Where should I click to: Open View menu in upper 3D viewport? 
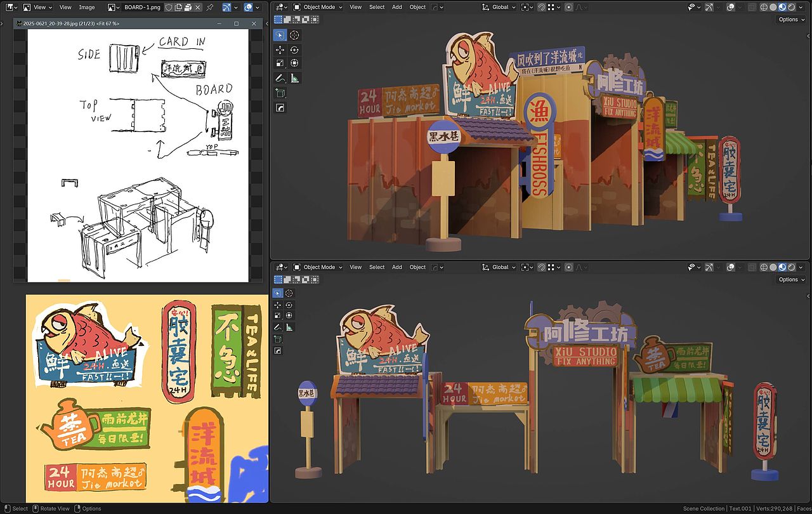(356, 7)
